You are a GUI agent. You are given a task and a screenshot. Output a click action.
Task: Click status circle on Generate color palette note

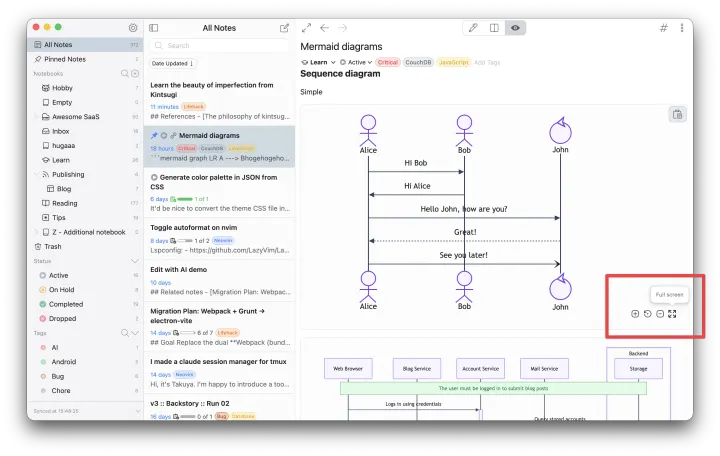click(154, 177)
